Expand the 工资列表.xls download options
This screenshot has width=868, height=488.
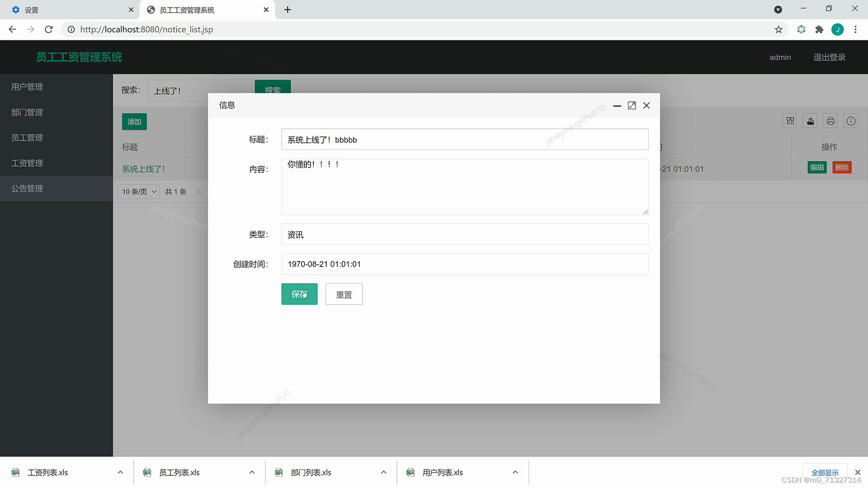coord(120,472)
